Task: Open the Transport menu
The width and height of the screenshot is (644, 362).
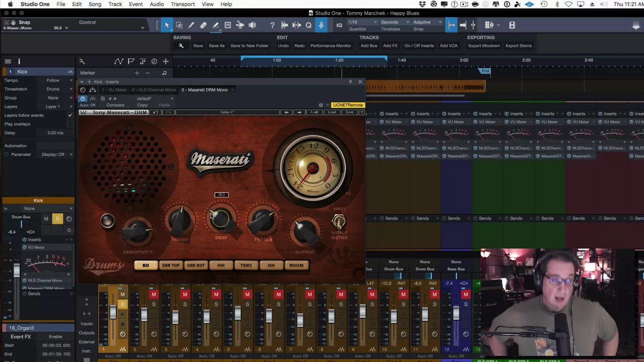Action: (x=183, y=4)
